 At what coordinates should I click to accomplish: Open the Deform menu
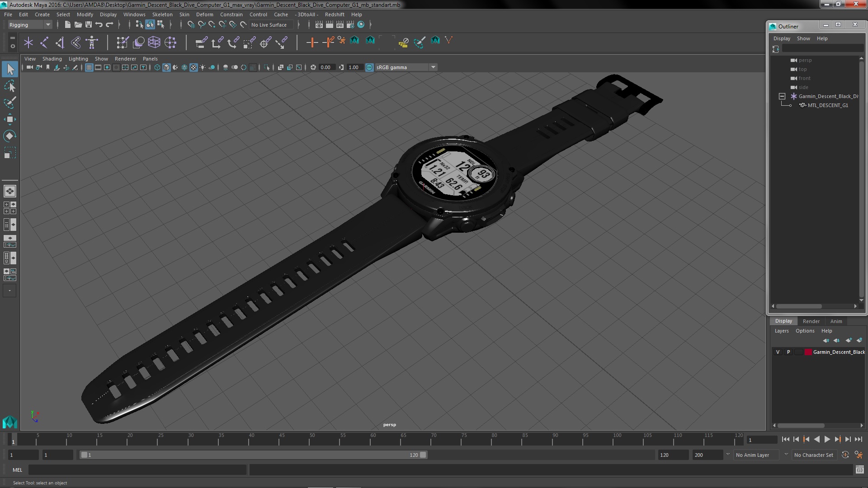point(204,14)
